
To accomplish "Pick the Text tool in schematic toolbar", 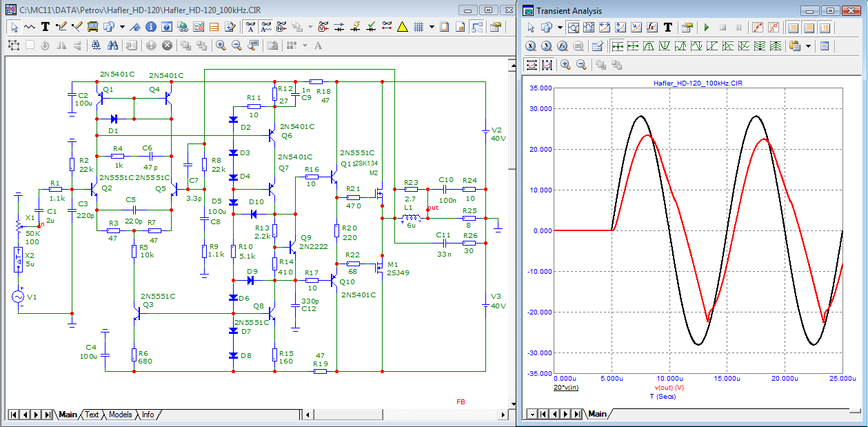I will pyautogui.click(x=45, y=27).
